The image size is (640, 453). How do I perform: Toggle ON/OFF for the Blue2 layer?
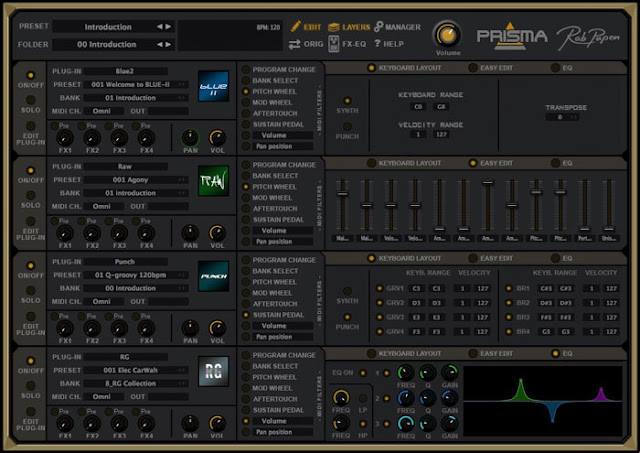(31, 75)
